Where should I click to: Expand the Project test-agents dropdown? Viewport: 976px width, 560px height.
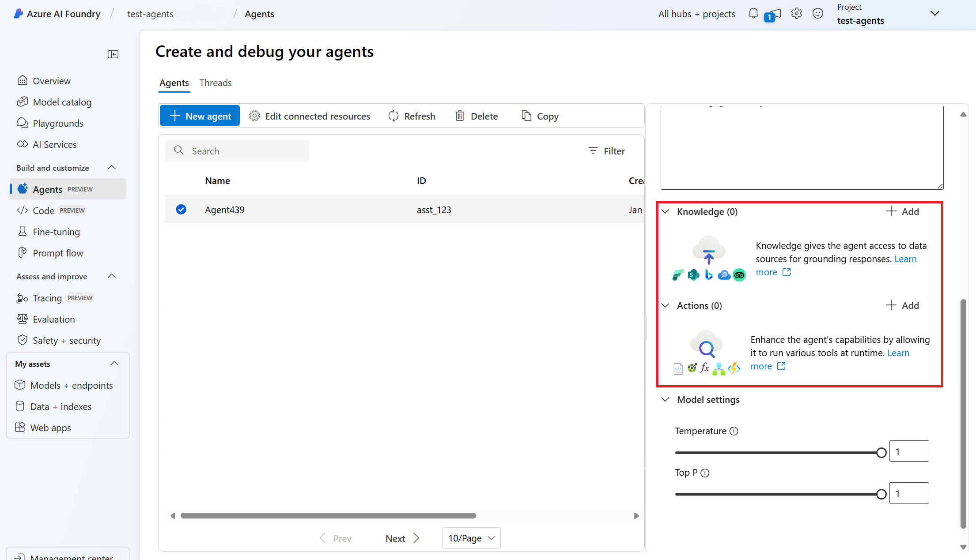(x=934, y=14)
